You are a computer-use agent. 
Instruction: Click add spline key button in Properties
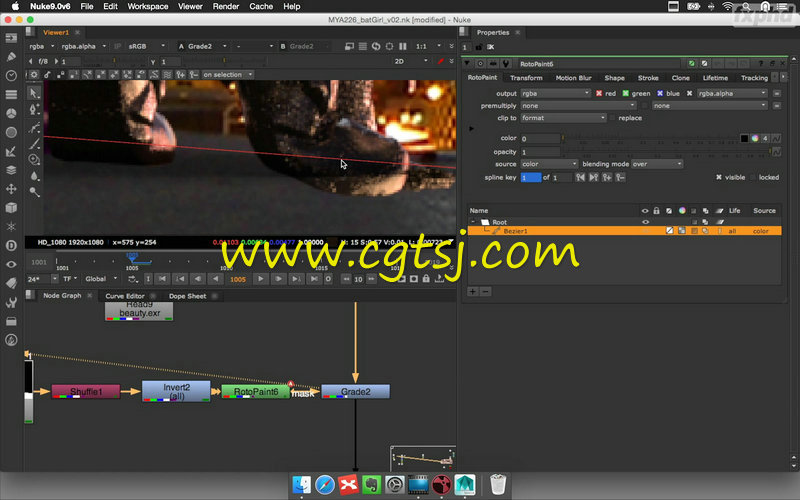click(x=607, y=178)
